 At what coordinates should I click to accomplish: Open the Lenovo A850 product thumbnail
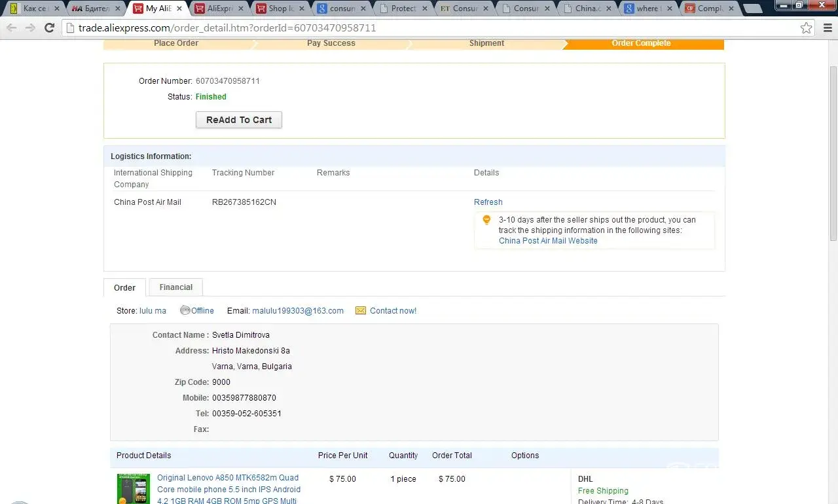pyautogui.click(x=133, y=489)
